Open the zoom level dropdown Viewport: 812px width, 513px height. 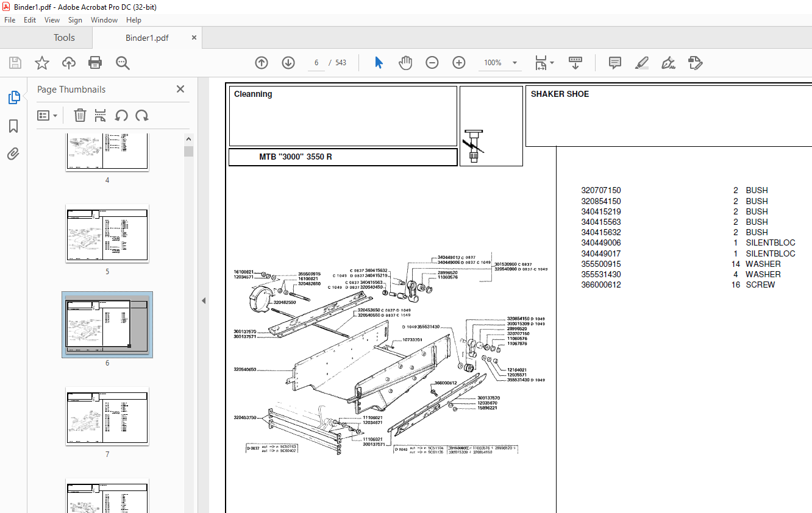pos(515,63)
